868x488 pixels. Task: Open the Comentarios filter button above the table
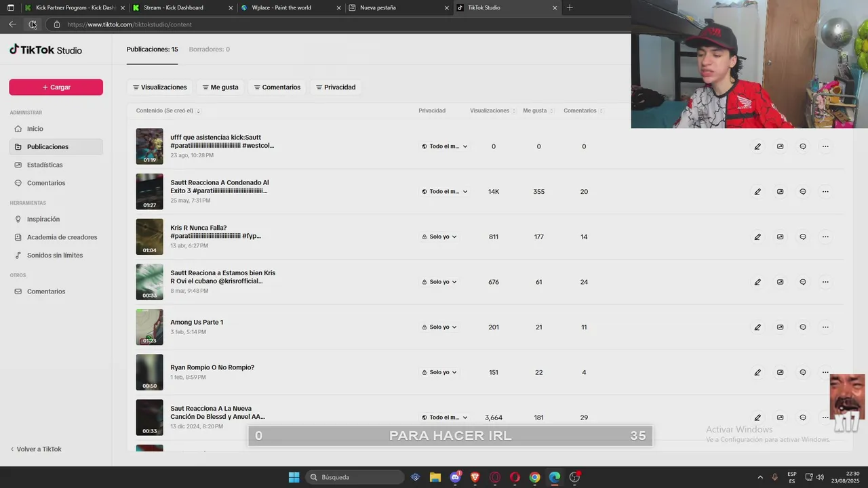click(277, 87)
